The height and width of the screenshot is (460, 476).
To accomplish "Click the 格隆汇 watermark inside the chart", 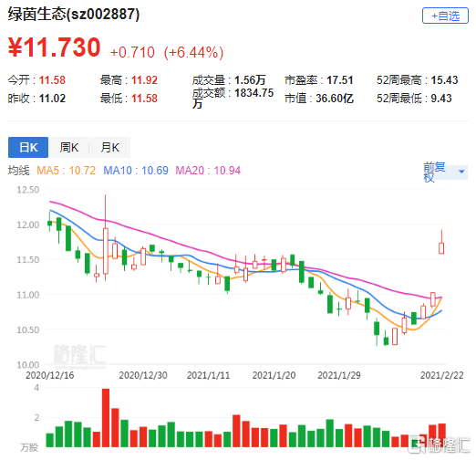I will coord(79,355).
